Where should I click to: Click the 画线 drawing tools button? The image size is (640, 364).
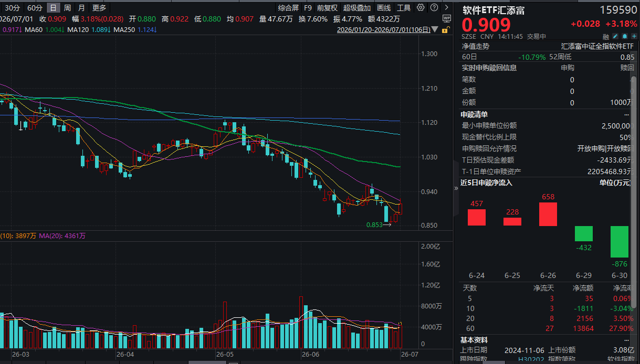(384, 8)
